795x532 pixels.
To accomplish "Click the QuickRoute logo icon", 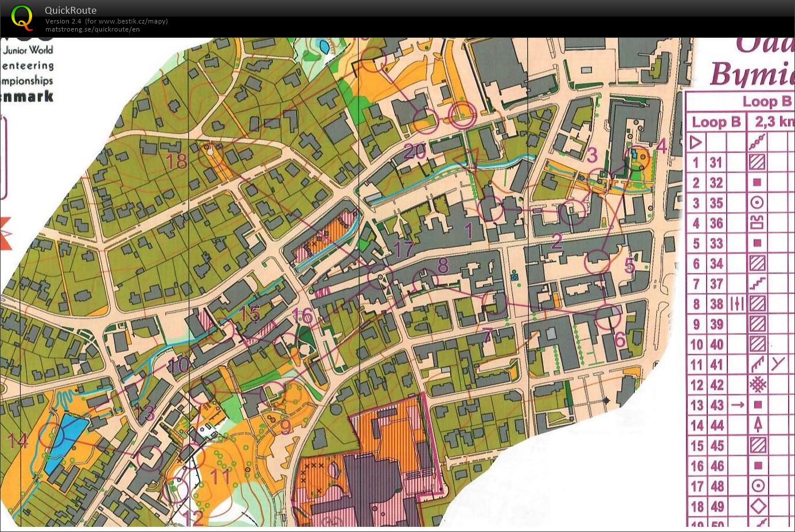I will coord(22,18).
